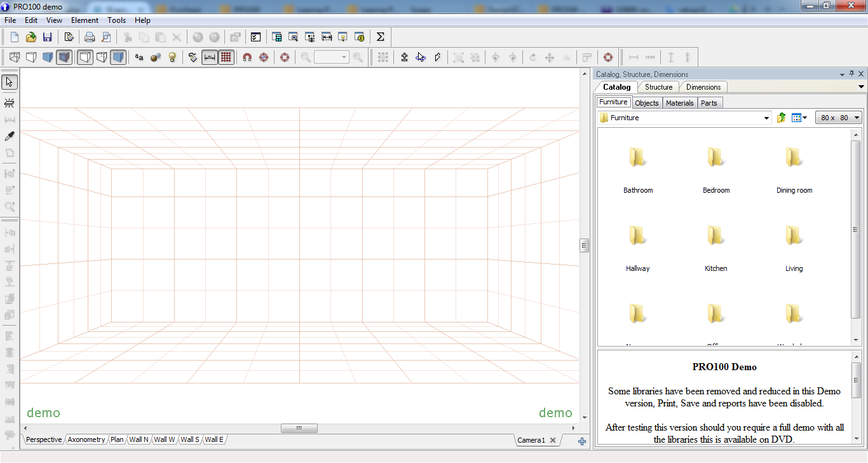Screen dimensions: 868x463
Task: Toggle the grid display icon
Action: 226,57
